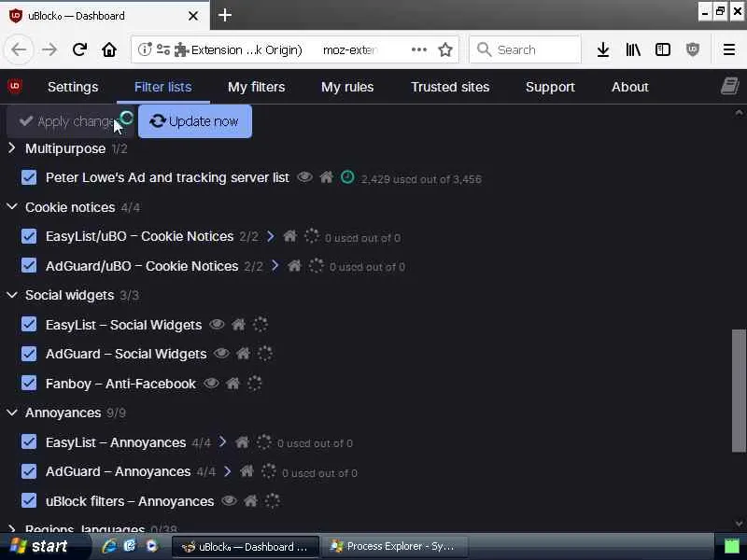The height and width of the screenshot is (560, 747).
Task: Uncheck EasyList/uBO Cookie Notices checkbox
Action: (x=29, y=236)
